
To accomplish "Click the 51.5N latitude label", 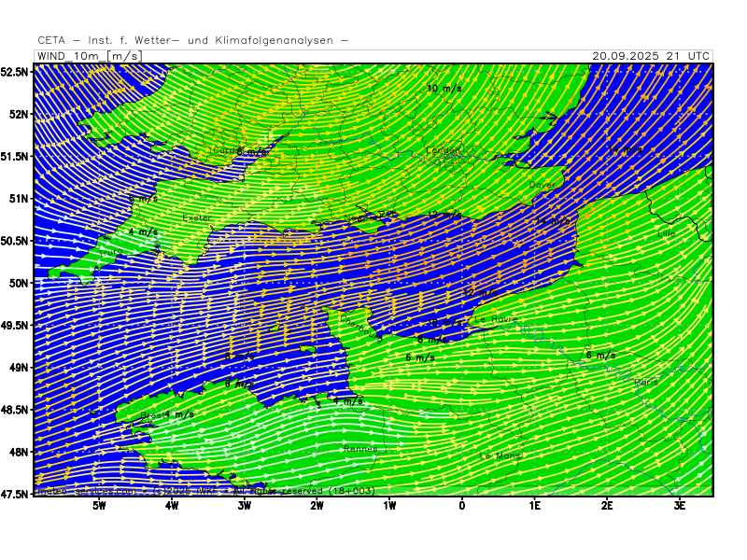I will pos(14,157).
